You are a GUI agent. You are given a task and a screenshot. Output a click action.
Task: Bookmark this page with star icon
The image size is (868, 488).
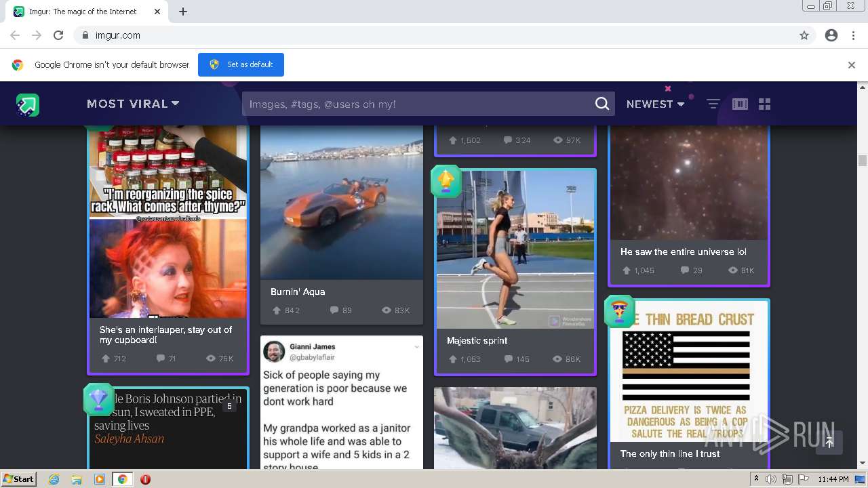tap(804, 35)
